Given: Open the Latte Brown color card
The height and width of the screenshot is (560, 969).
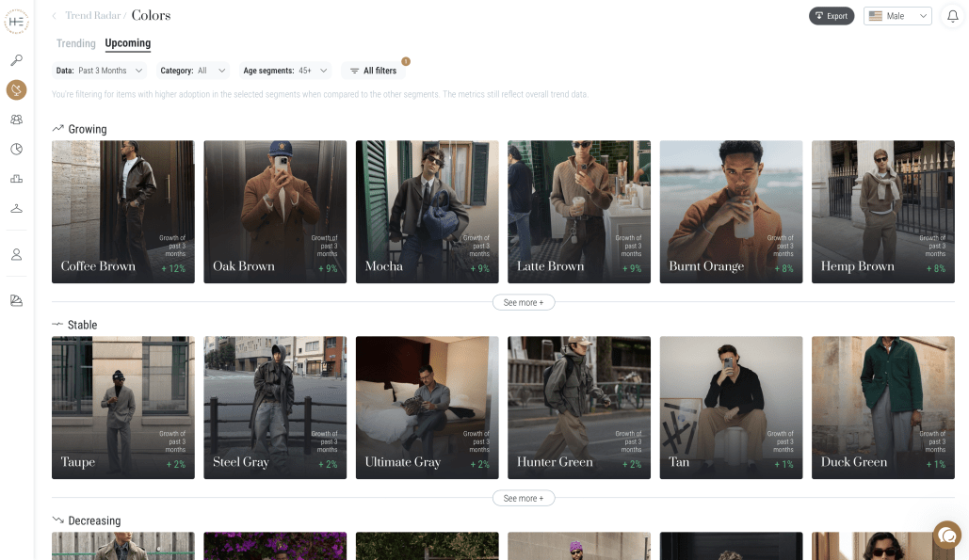Looking at the screenshot, I should (579, 212).
